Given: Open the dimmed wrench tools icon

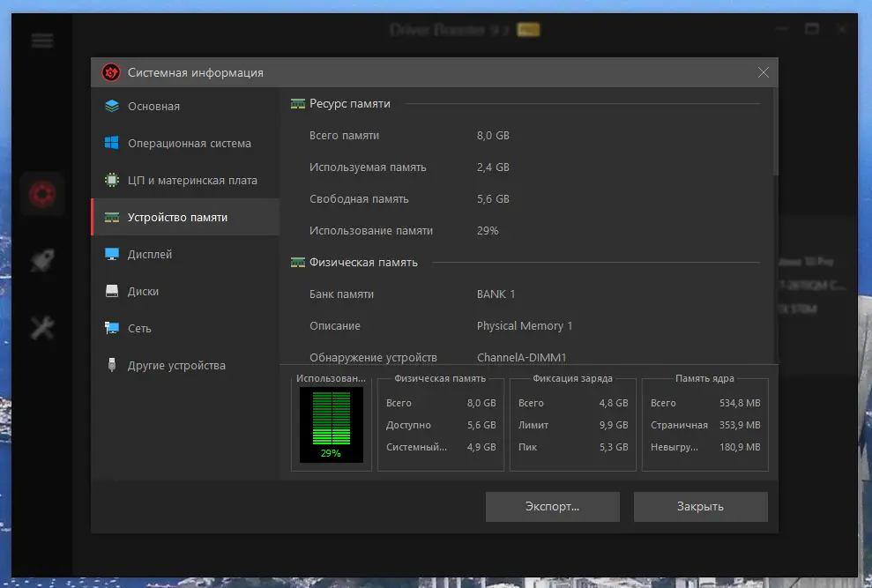Looking at the screenshot, I should click(42, 328).
